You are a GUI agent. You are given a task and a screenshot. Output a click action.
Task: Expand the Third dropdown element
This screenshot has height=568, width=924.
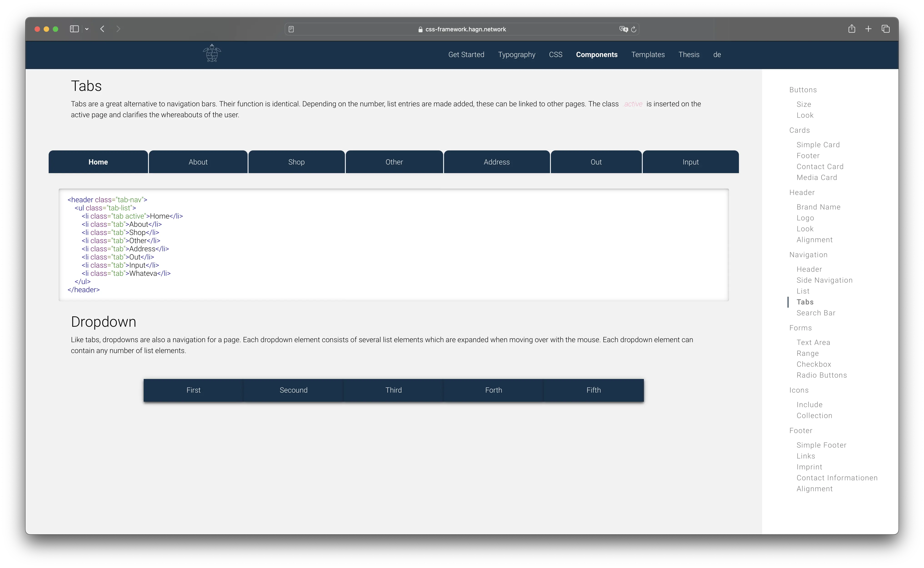point(393,390)
